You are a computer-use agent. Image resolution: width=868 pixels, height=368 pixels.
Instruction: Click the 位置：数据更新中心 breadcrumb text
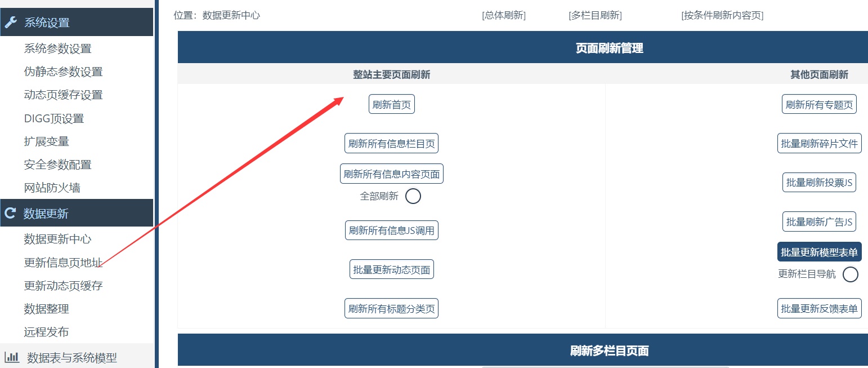tap(217, 16)
